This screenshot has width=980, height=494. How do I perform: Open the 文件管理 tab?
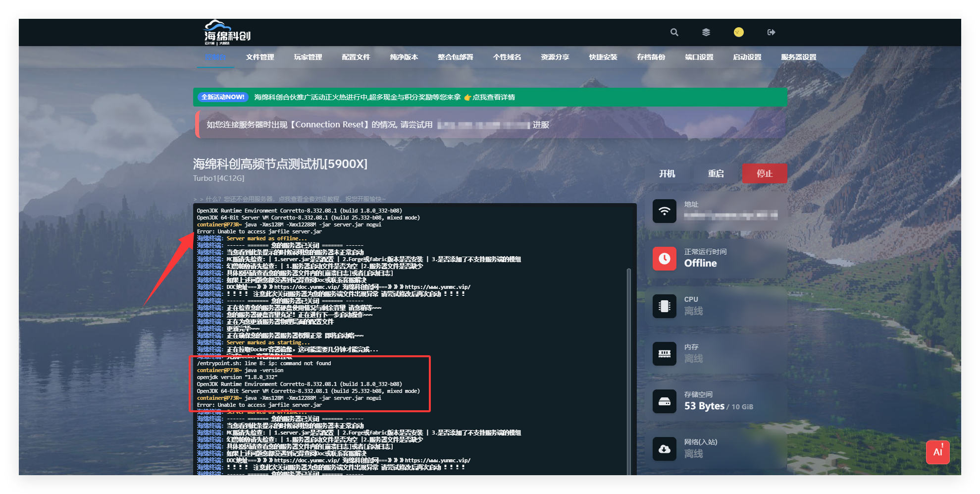pos(260,57)
